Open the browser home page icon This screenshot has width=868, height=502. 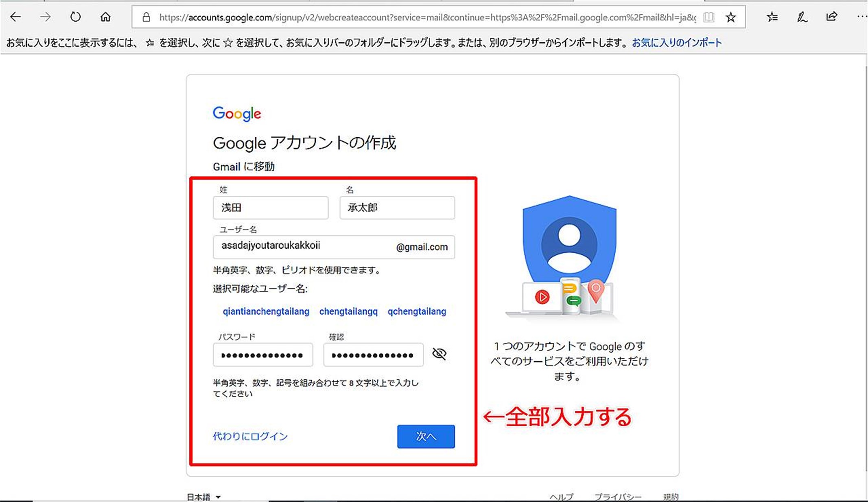(x=105, y=17)
